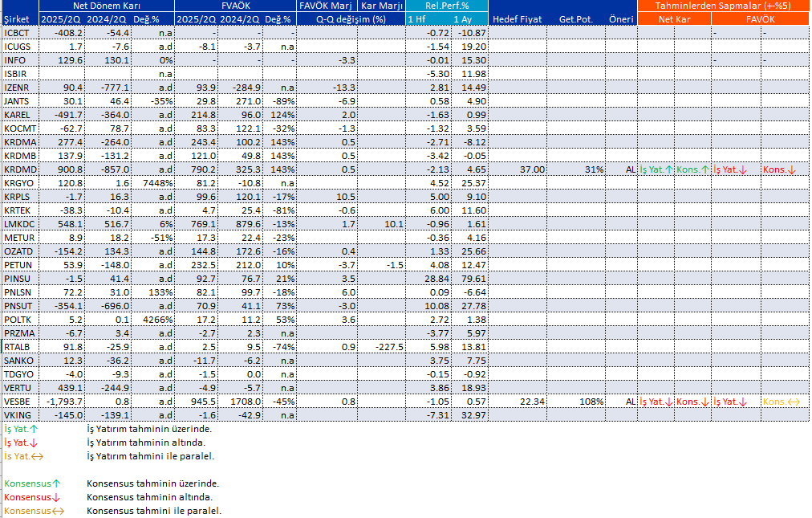Click the Get.Pot. column header
812x518 pixels.
pyautogui.click(x=576, y=19)
